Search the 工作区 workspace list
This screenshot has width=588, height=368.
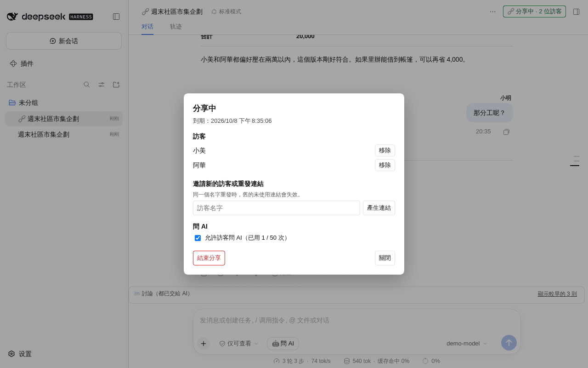coord(87,85)
